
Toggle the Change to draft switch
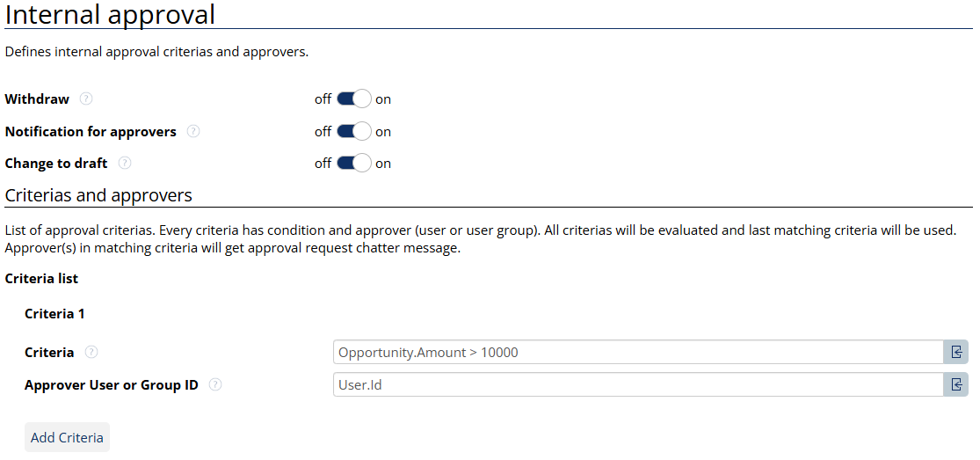[353, 164]
